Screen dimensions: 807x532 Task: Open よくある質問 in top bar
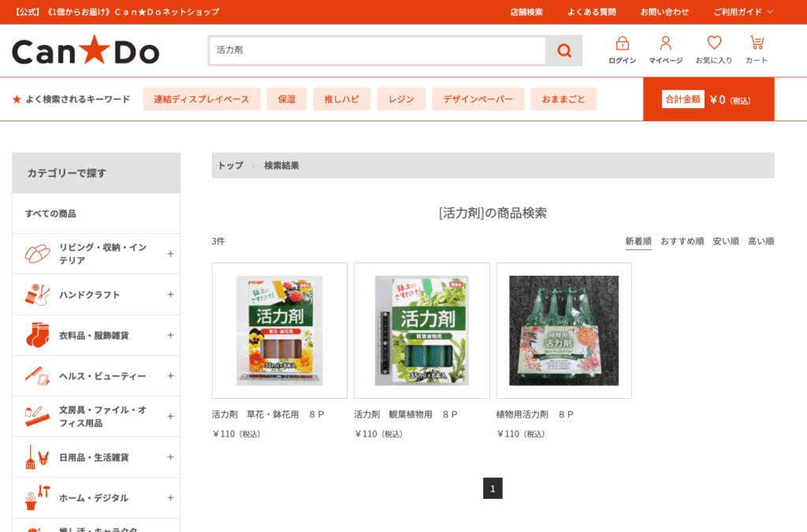click(591, 12)
